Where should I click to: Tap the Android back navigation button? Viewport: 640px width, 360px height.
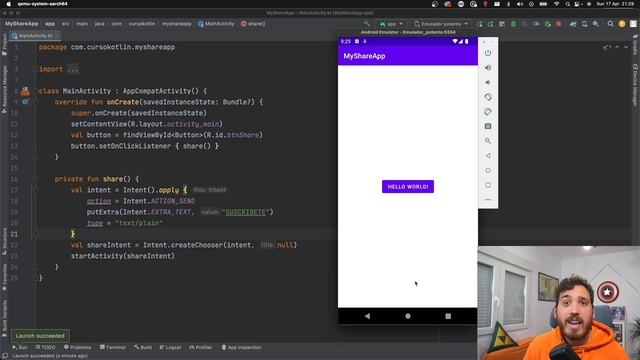click(367, 316)
